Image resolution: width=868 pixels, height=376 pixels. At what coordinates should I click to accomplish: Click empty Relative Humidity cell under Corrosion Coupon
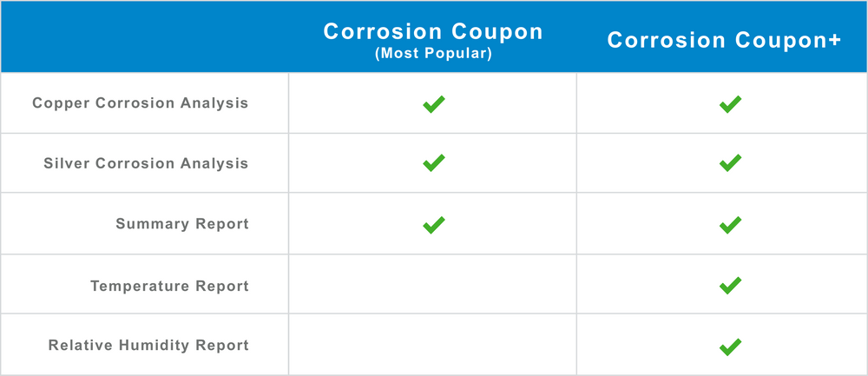432,346
